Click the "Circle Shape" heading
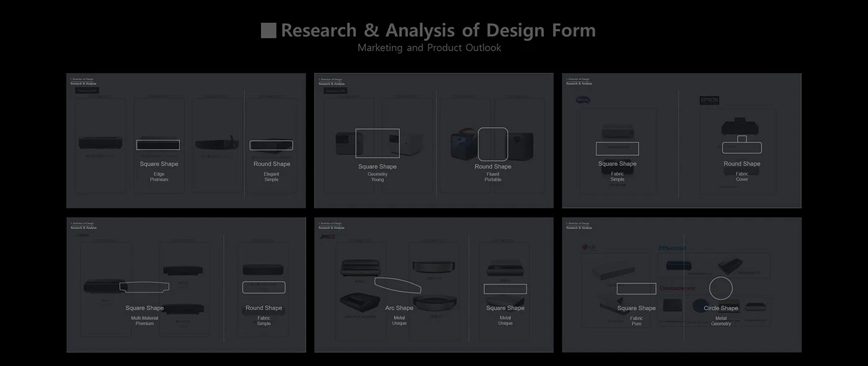 721,308
